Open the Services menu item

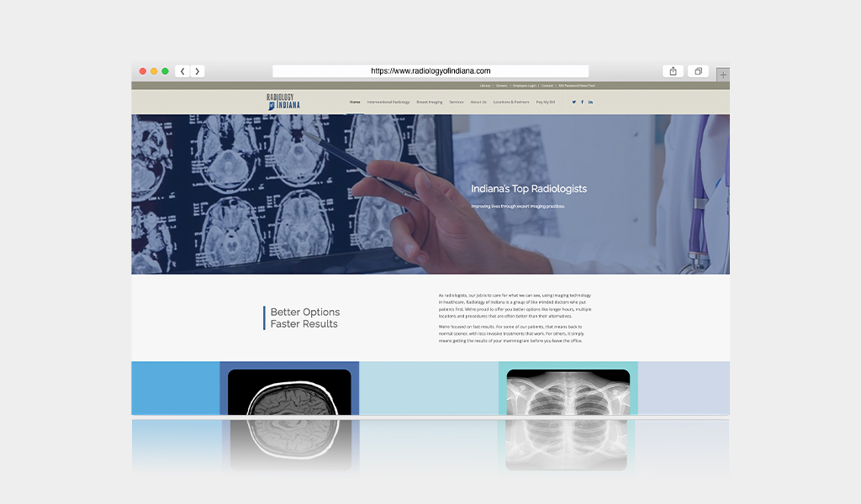457,102
